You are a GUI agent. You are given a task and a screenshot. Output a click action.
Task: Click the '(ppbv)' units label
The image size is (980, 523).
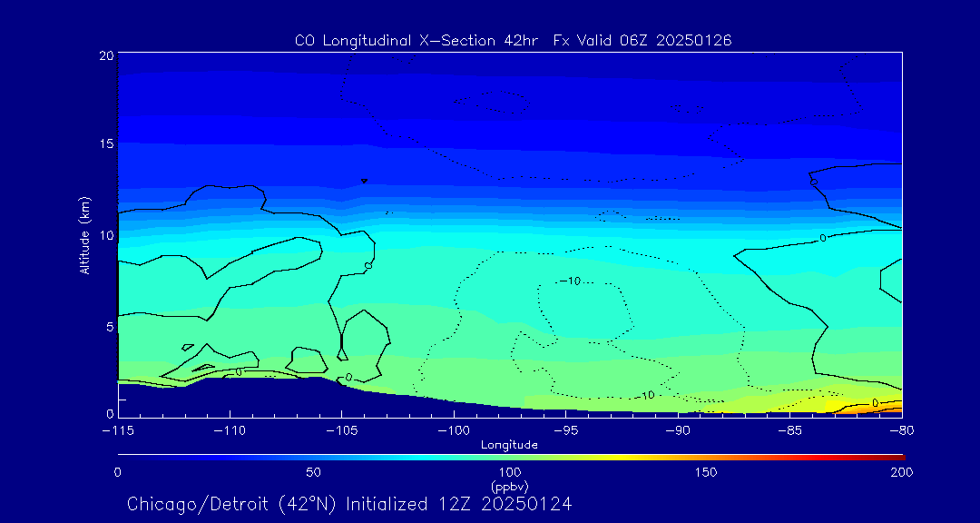pos(510,486)
